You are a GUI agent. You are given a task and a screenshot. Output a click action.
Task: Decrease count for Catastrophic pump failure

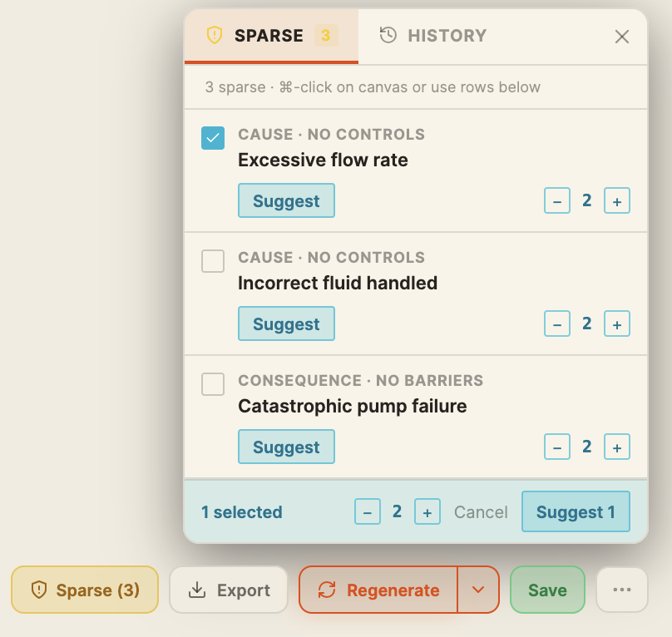tap(557, 447)
